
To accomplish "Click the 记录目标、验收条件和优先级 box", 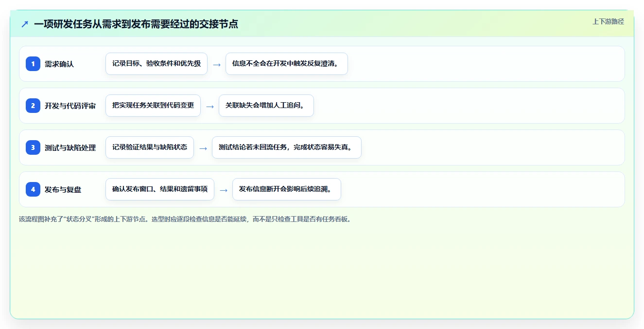I will point(157,64).
